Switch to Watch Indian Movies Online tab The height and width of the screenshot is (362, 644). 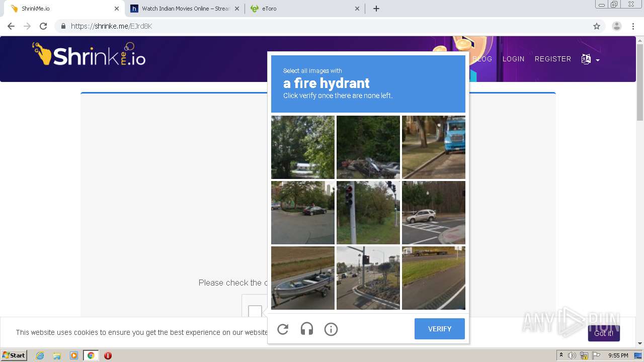click(x=185, y=9)
